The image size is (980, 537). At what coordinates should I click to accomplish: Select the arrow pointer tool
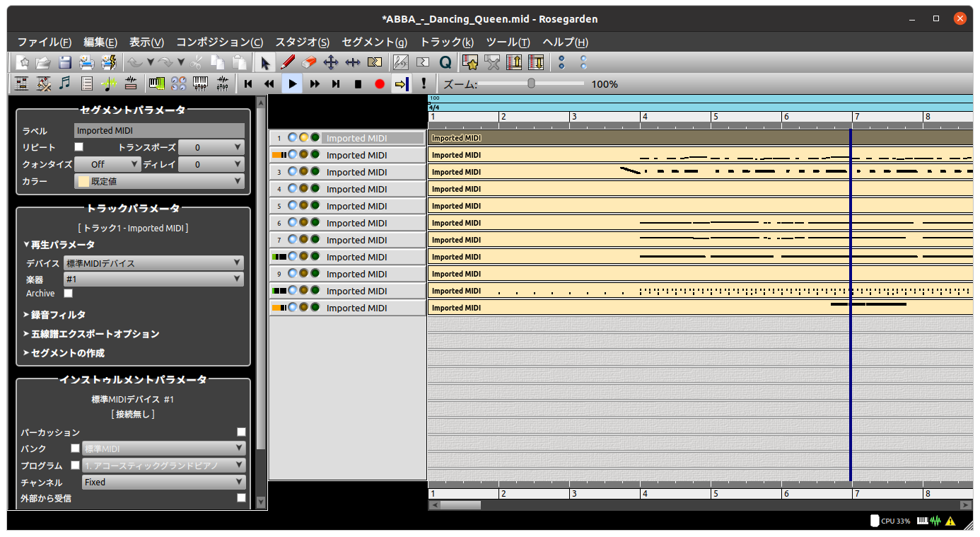tap(265, 62)
